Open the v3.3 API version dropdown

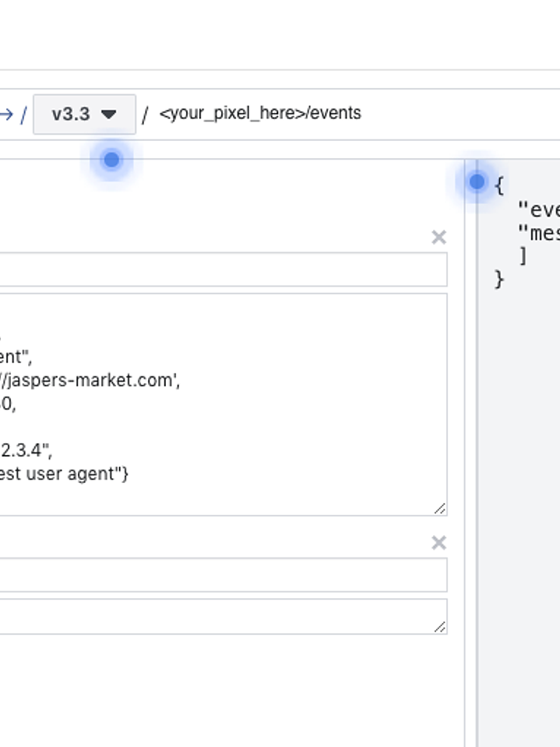point(83,115)
